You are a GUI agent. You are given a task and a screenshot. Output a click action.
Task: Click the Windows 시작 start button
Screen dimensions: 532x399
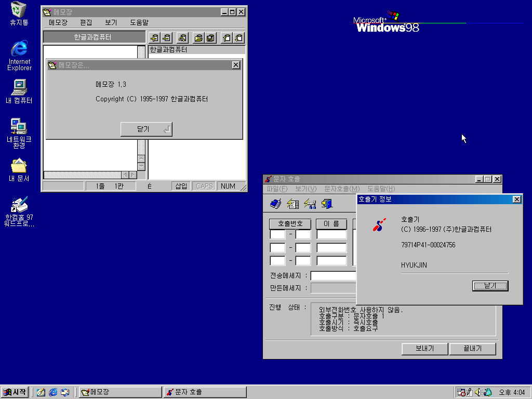click(x=14, y=392)
